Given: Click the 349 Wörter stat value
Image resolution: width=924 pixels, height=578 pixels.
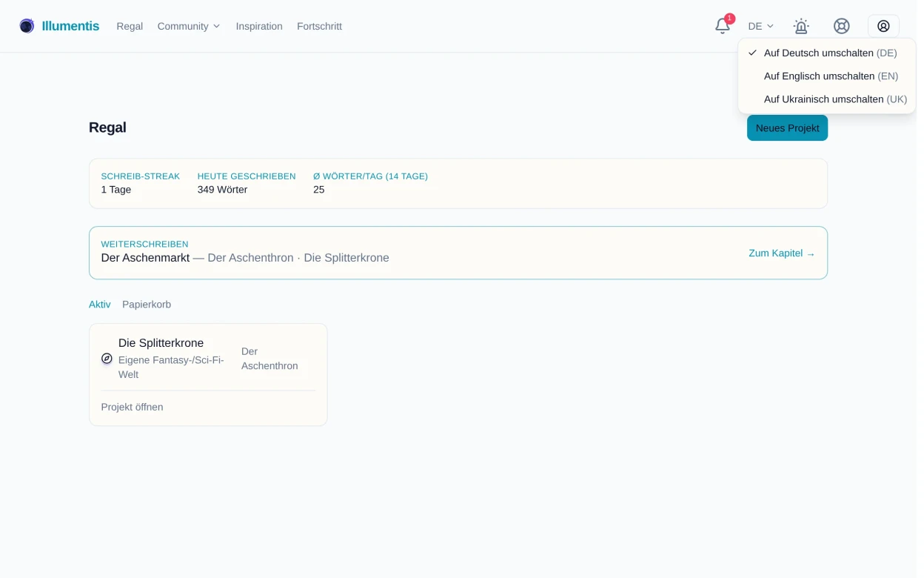Looking at the screenshot, I should point(222,190).
